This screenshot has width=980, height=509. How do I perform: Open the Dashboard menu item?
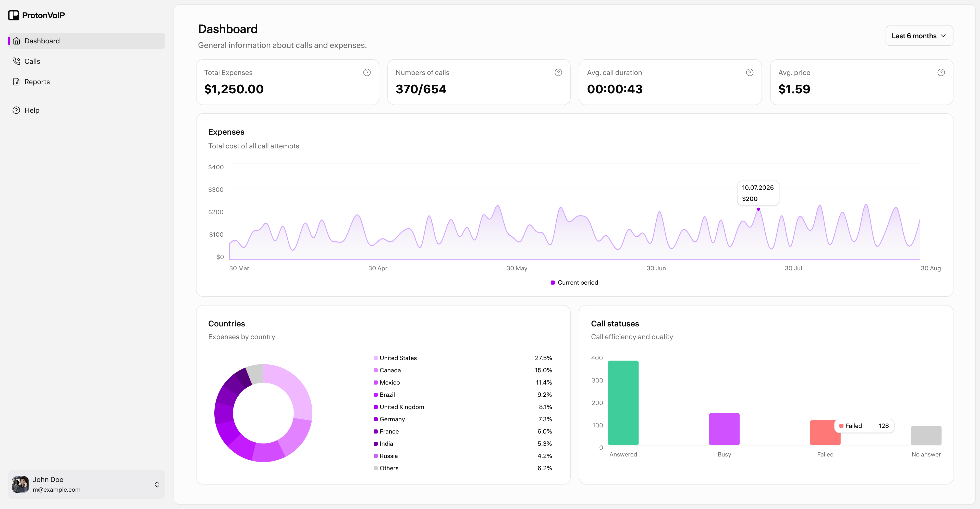[x=87, y=41]
